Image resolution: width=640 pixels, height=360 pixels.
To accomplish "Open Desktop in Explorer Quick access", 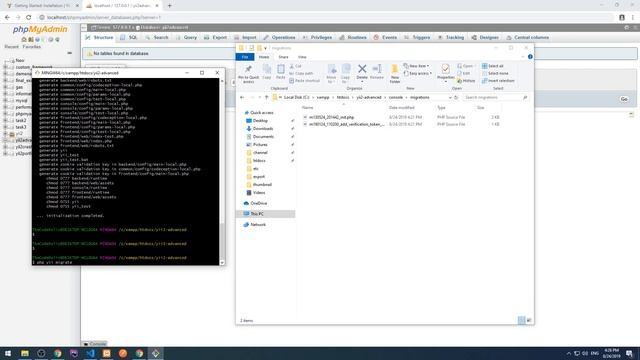I will click(x=260, y=121).
